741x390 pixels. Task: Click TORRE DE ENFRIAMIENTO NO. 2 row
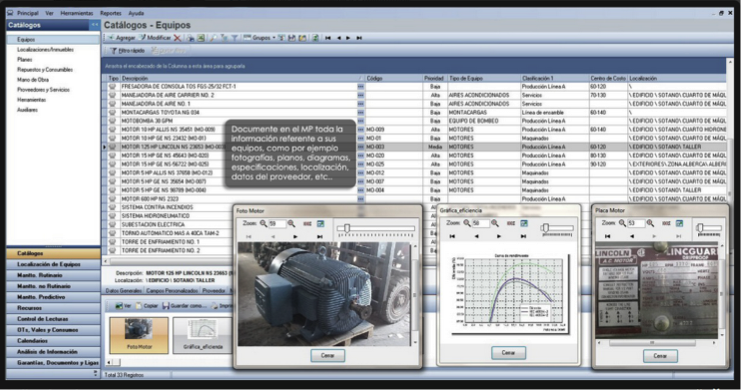[x=161, y=250]
